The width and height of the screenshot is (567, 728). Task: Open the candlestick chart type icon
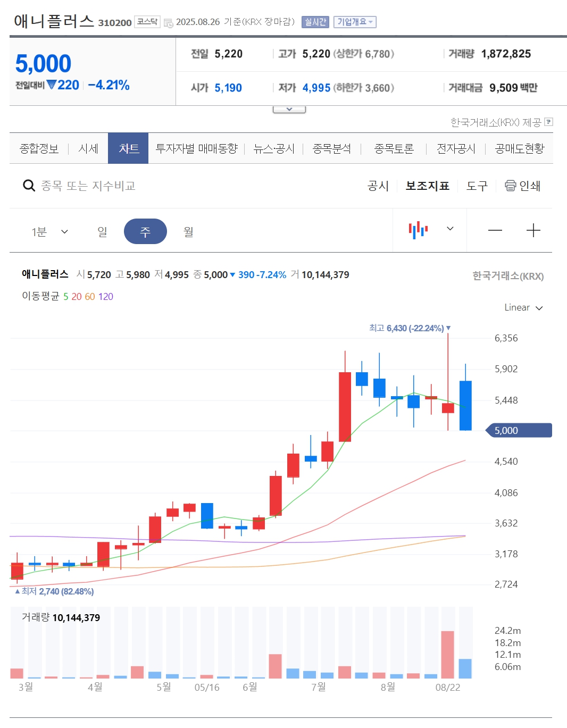[x=418, y=230]
